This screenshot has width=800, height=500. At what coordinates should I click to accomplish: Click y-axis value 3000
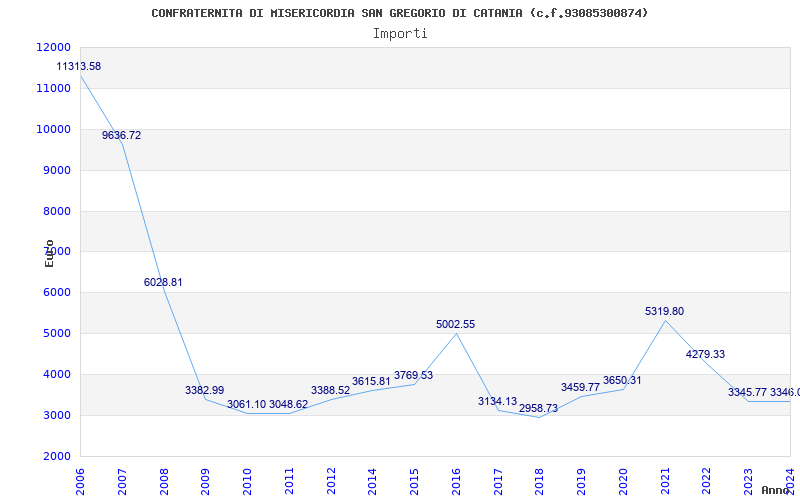point(56,415)
